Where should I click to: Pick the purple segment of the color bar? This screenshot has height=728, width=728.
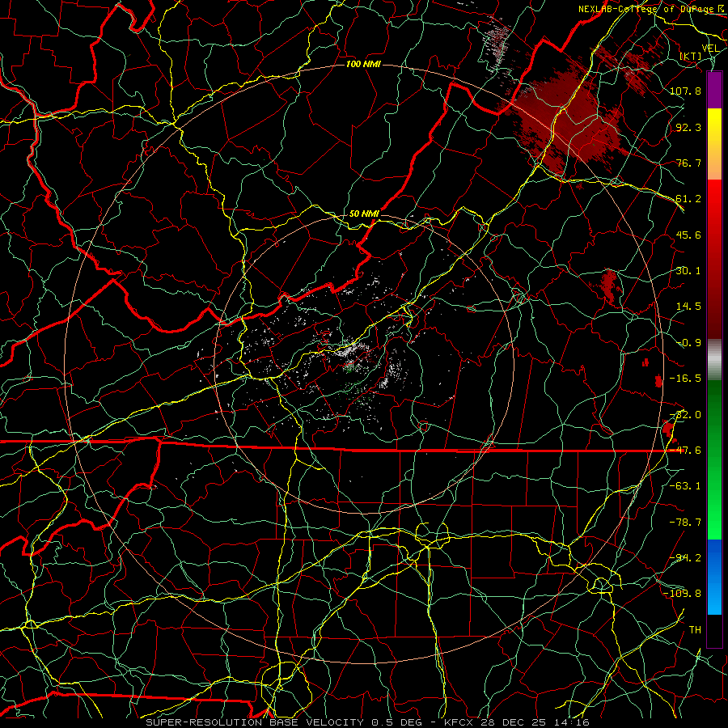click(714, 91)
